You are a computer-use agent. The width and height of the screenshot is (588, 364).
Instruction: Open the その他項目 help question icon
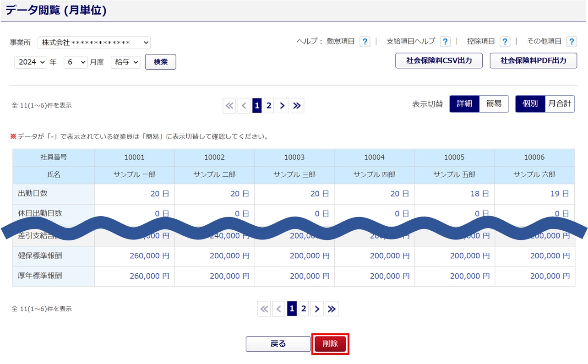coord(571,42)
